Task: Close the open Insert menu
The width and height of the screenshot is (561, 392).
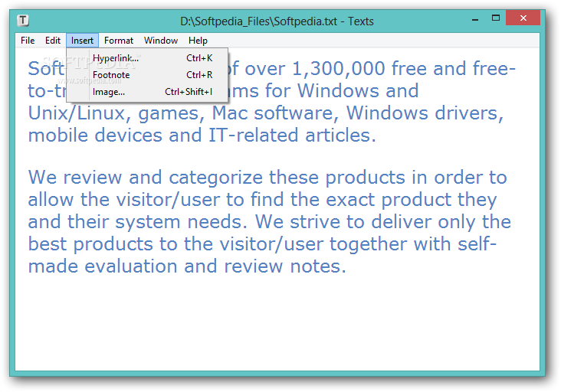Action: 82,41
